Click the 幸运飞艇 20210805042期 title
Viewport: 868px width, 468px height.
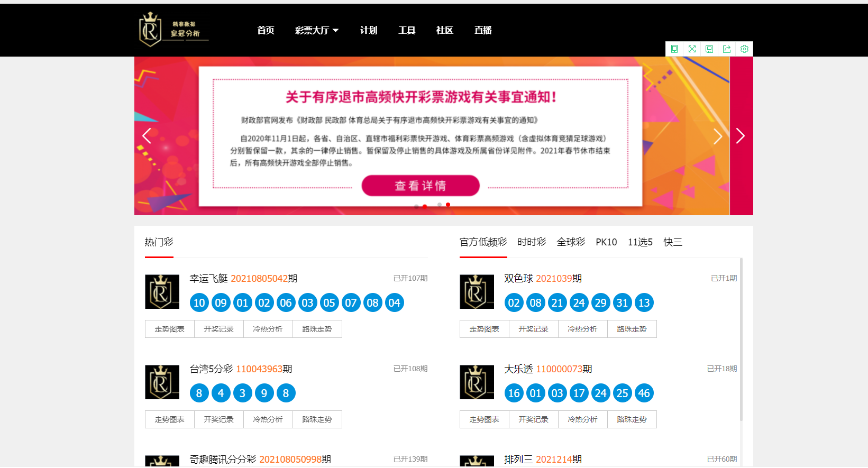[243, 279]
